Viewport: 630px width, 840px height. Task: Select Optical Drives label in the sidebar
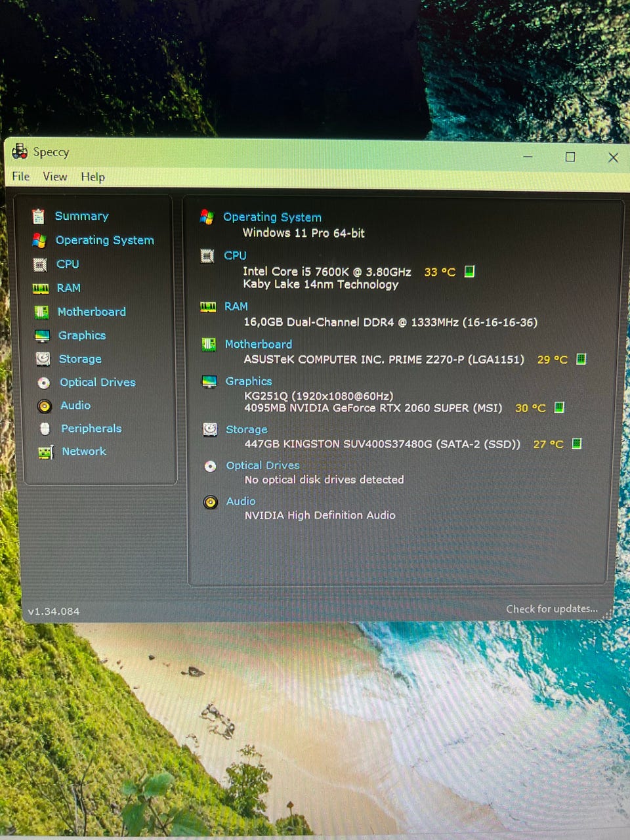98,382
